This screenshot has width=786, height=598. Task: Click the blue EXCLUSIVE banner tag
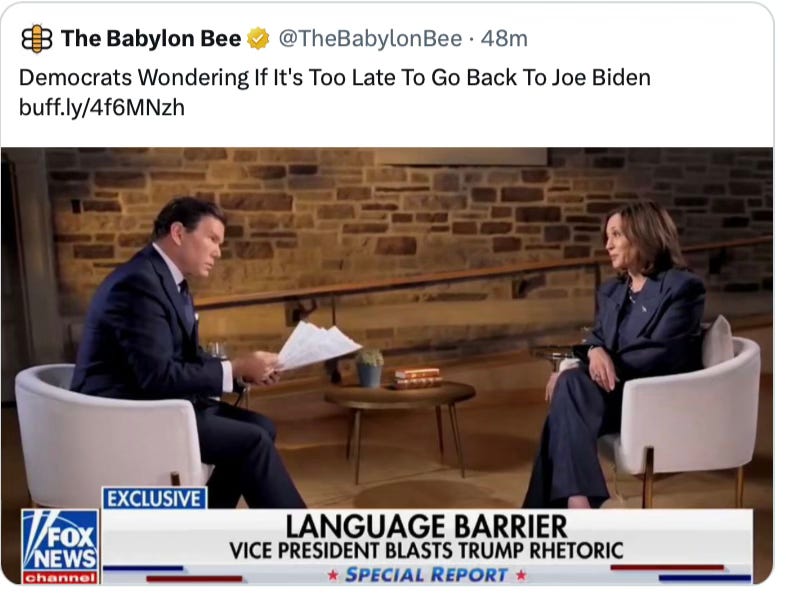154,499
